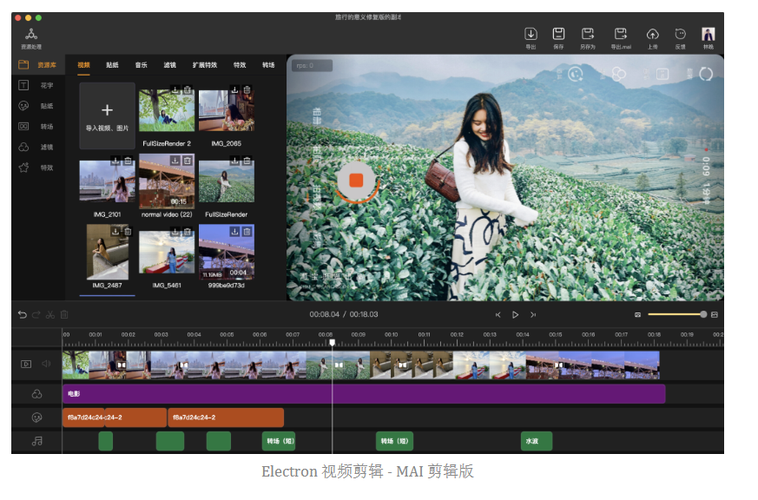Click the play button under preview
This screenshot has height=500, width=758.
point(515,315)
